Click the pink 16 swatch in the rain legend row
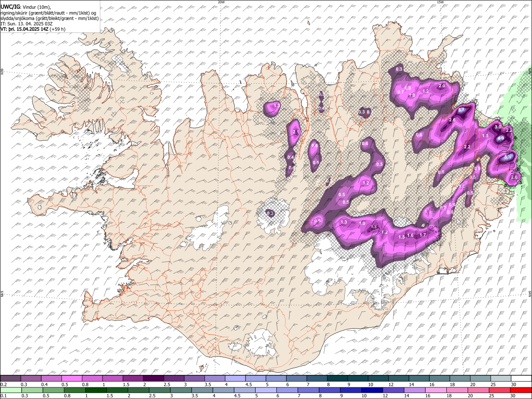This screenshot has height=399, width=532. (436, 390)
